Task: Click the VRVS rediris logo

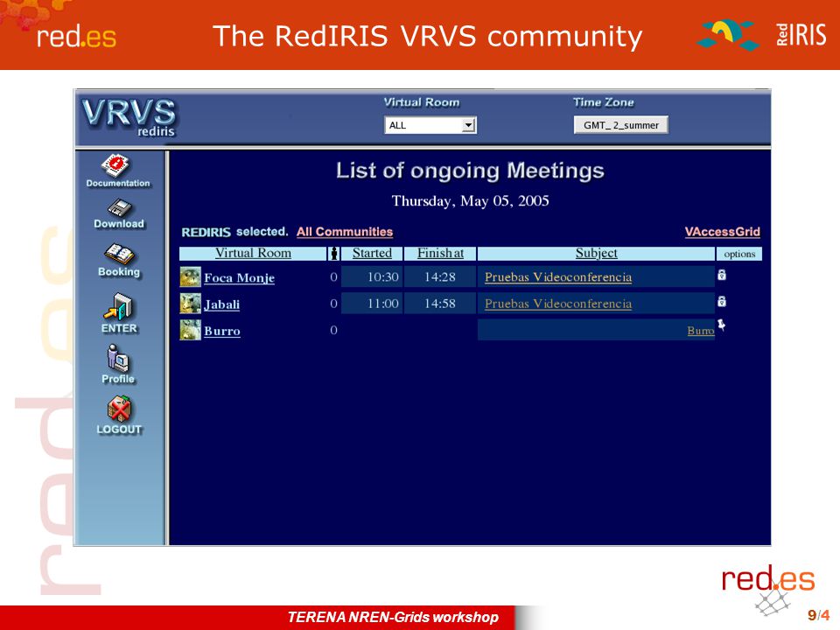Action: tap(129, 117)
